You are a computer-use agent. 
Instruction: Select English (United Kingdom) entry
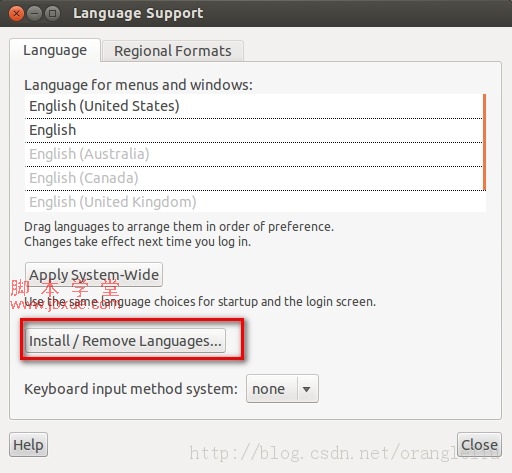(253, 202)
